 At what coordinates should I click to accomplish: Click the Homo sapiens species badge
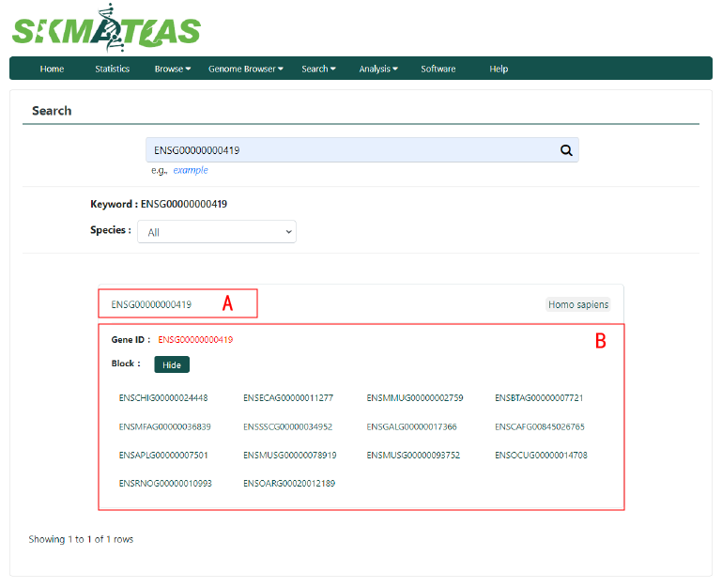point(577,304)
